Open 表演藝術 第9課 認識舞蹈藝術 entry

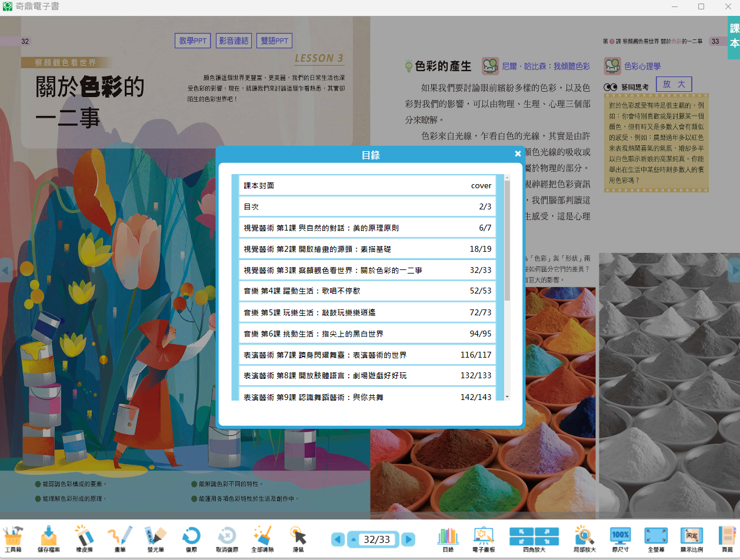(x=368, y=394)
